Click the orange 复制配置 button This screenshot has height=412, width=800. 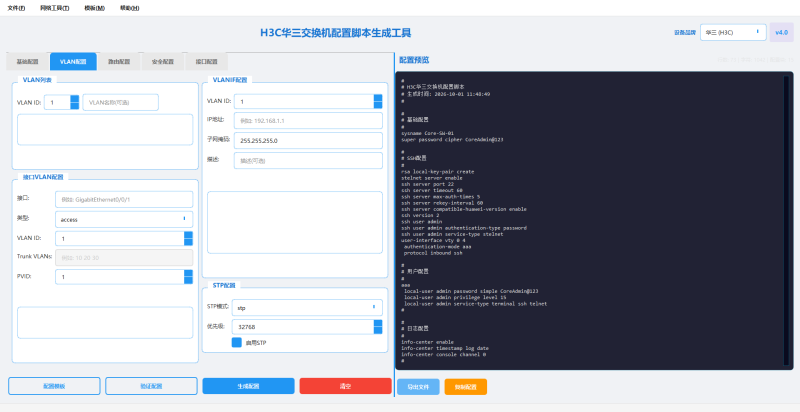point(465,387)
